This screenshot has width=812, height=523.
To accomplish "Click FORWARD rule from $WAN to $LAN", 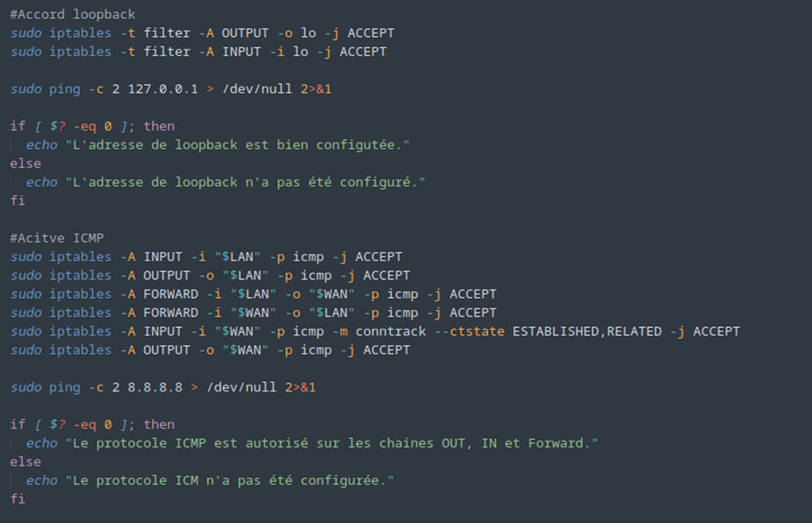I will [x=253, y=313].
